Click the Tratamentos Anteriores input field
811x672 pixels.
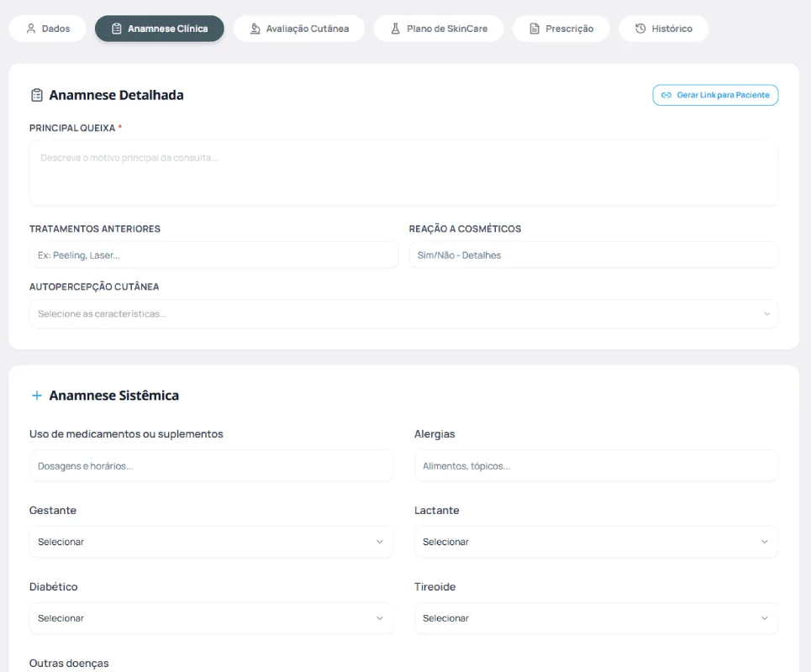(x=213, y=255)
